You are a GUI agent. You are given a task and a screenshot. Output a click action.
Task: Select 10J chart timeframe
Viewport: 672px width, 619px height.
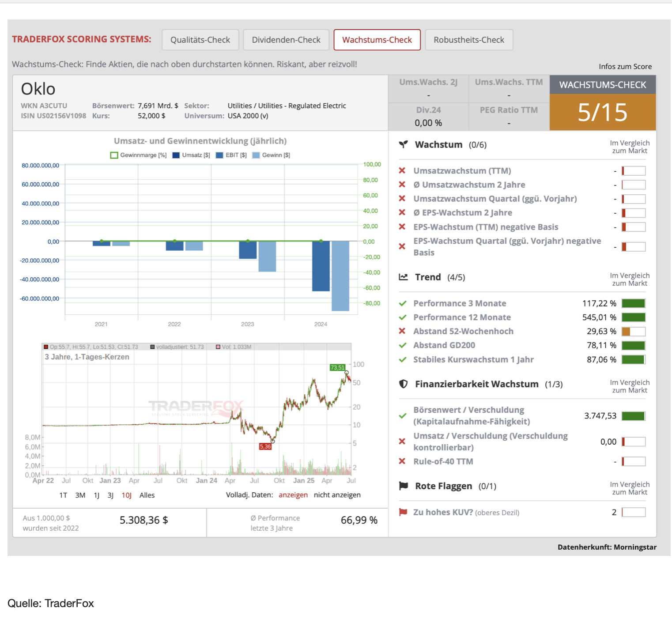coord(127,495)
